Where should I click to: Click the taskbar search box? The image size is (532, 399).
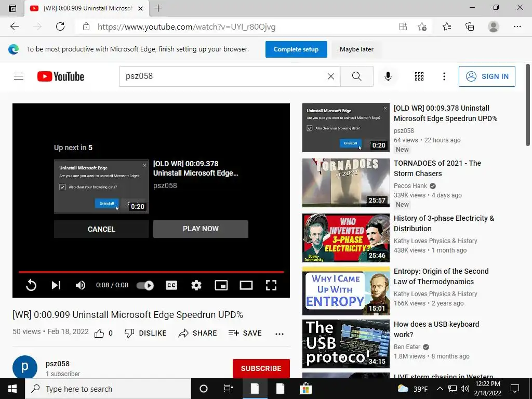[x=108, y=389]
